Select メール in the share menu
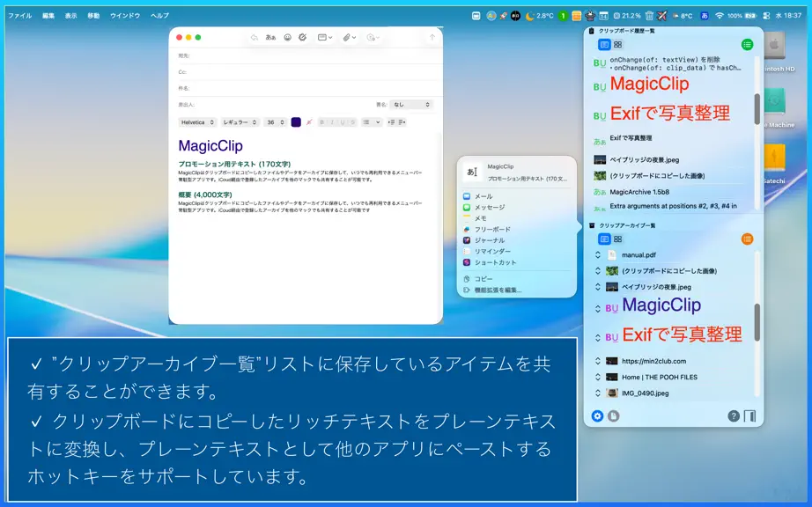 pyautogui.click(x=518, y=196)
